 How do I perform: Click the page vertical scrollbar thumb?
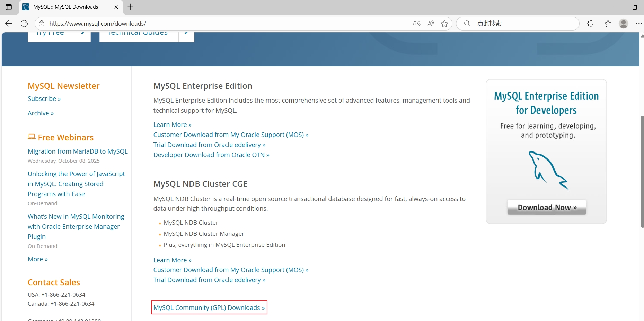[x=642, y=172]
